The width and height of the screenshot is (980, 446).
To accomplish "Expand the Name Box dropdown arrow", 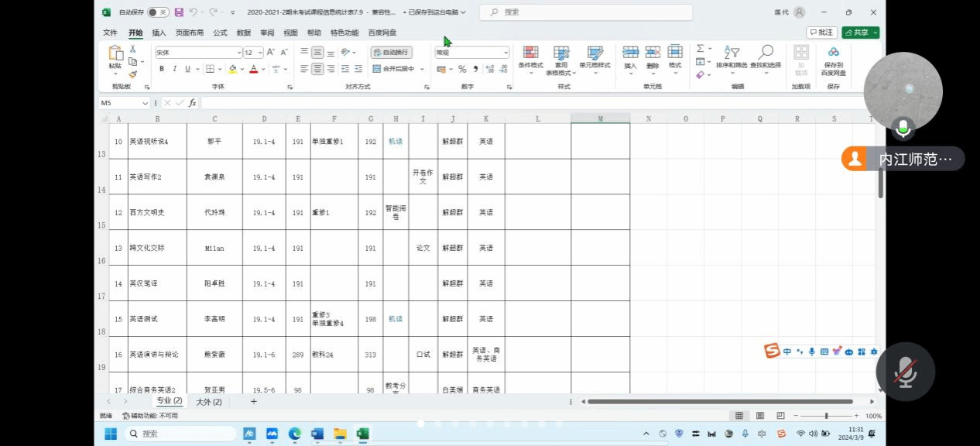I will point(145,103).
